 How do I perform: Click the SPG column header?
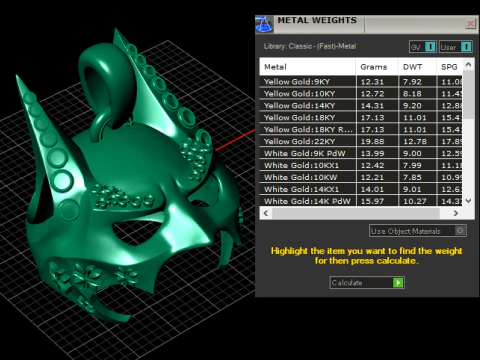[449, 67]
